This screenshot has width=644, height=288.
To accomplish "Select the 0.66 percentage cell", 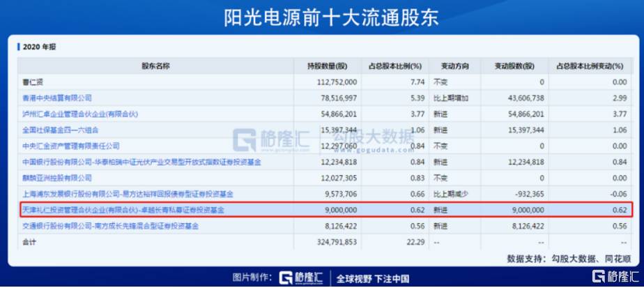I will (417, 195).
